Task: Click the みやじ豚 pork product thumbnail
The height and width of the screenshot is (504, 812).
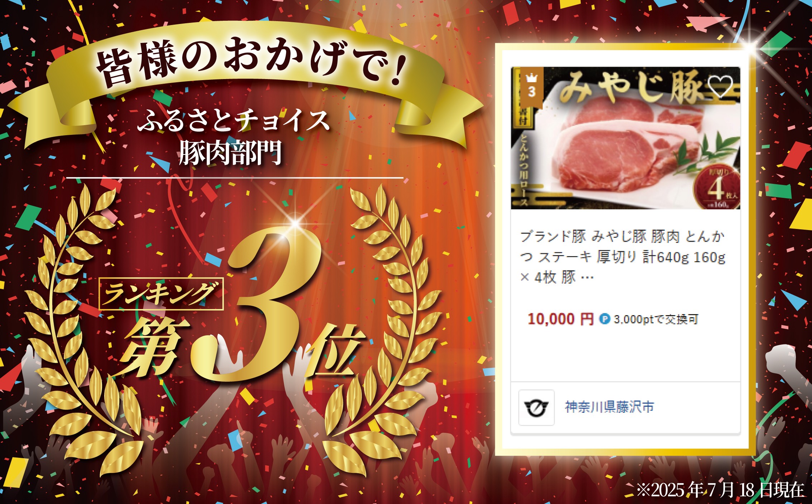Action: click(625, 138)
